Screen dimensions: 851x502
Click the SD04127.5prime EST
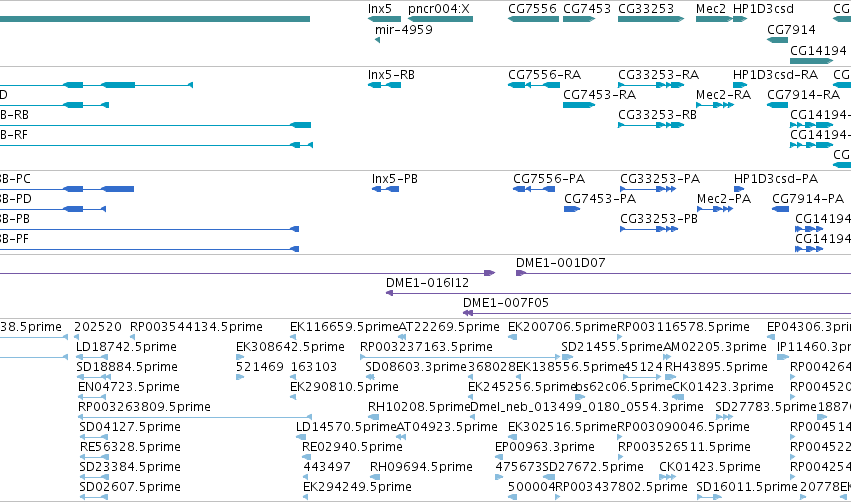click(x=93, y=437)
